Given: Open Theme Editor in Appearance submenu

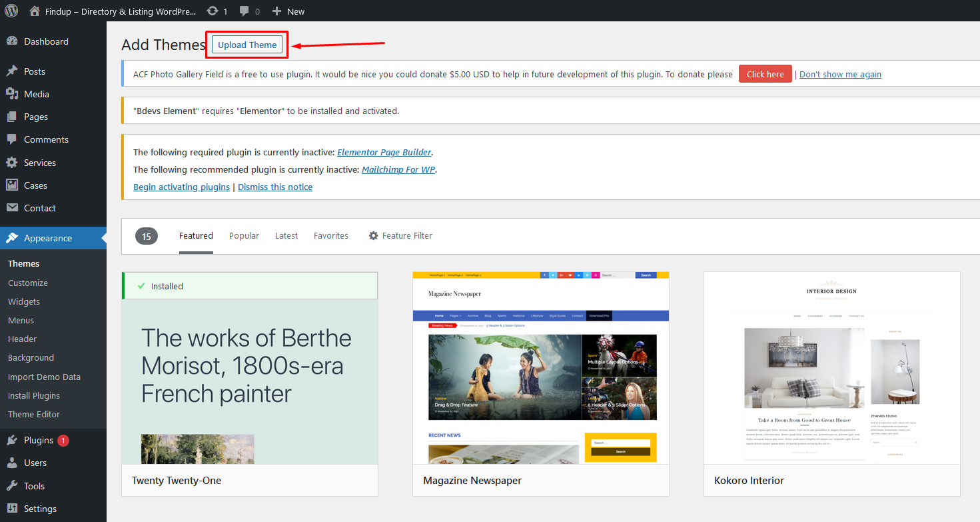Looking at the screenshot, I should (x=34, y=414).
